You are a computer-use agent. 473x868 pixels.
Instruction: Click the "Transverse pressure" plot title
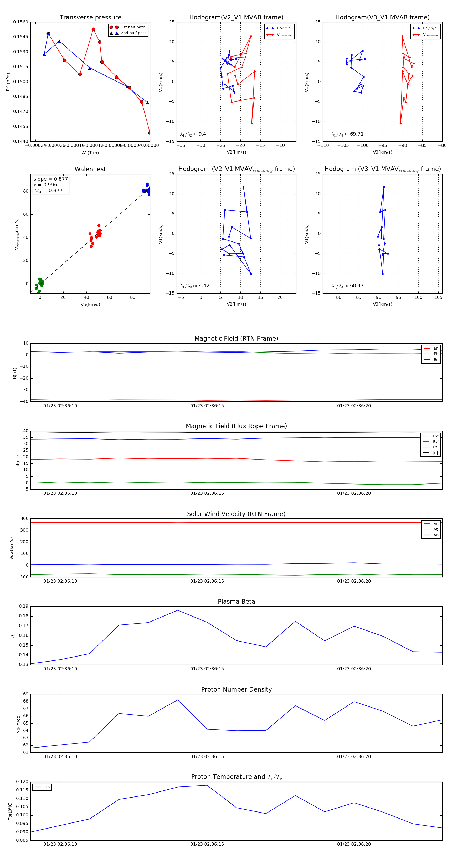coord(90,18)
